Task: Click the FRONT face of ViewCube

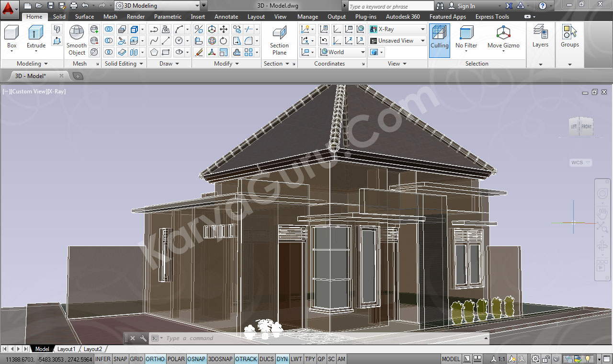Action: [587, 127]
